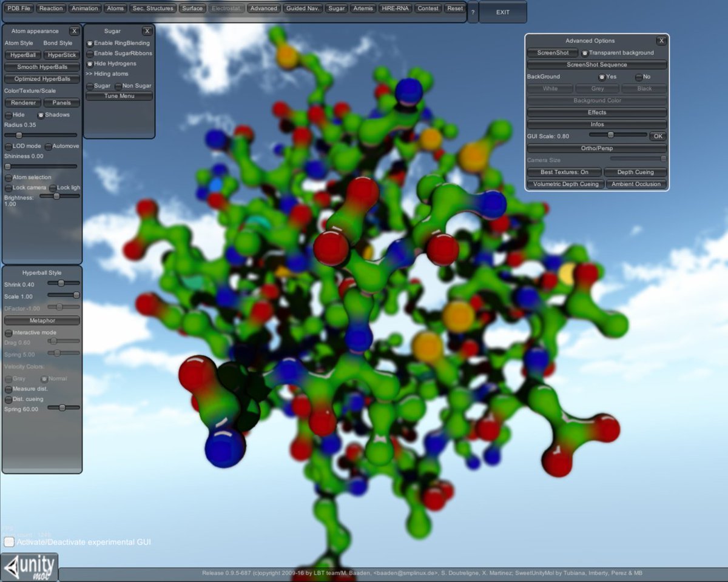Screen dimensions: 728x582
Task: Open the Metaphor selector
Action: [42, 321]
